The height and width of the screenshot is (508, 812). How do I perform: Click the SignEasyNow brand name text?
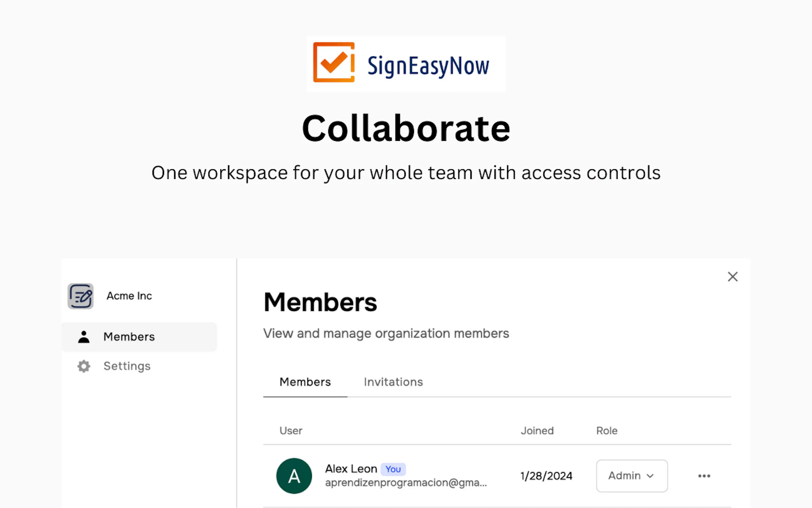pos(428,66)
